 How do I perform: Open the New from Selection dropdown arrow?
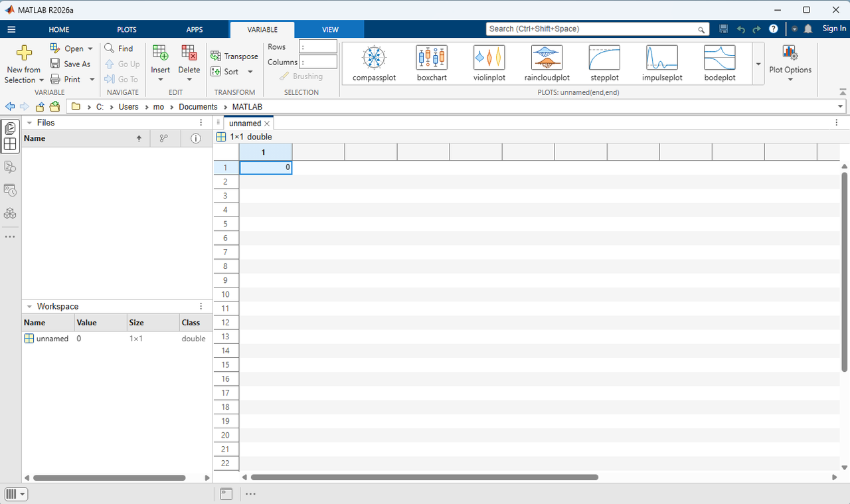click(x=40, y=80)
